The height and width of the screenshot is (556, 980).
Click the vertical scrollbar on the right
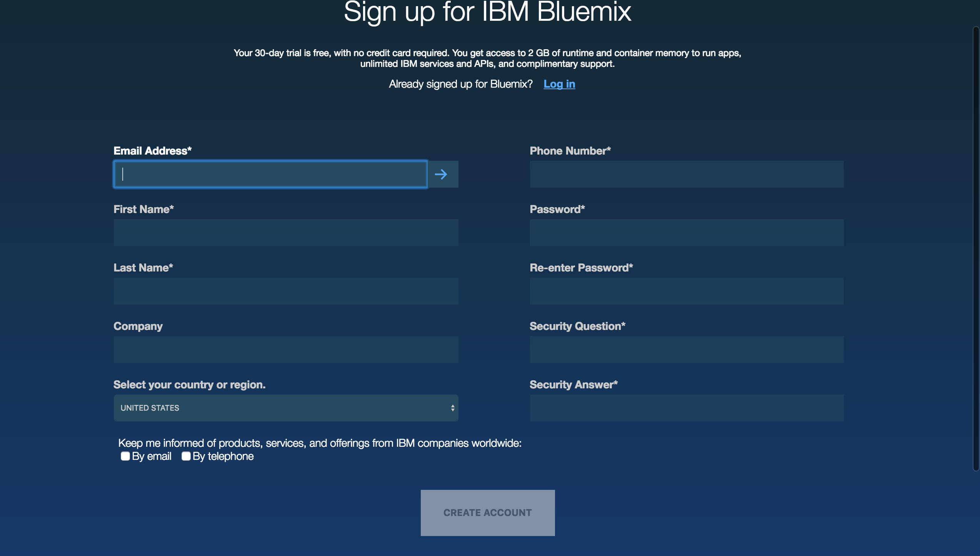[x=975, y=248]
